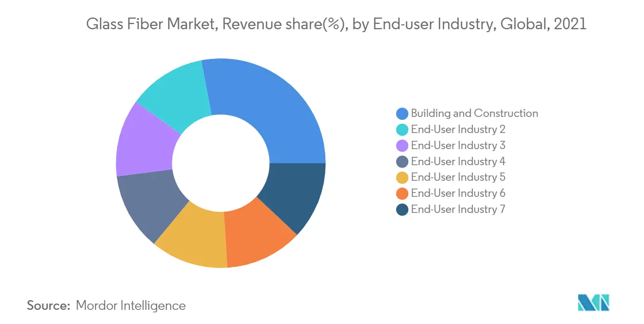The image size is (644, 324).
Task: Click the Building and Construction legend dot
Action: [402, 114]
